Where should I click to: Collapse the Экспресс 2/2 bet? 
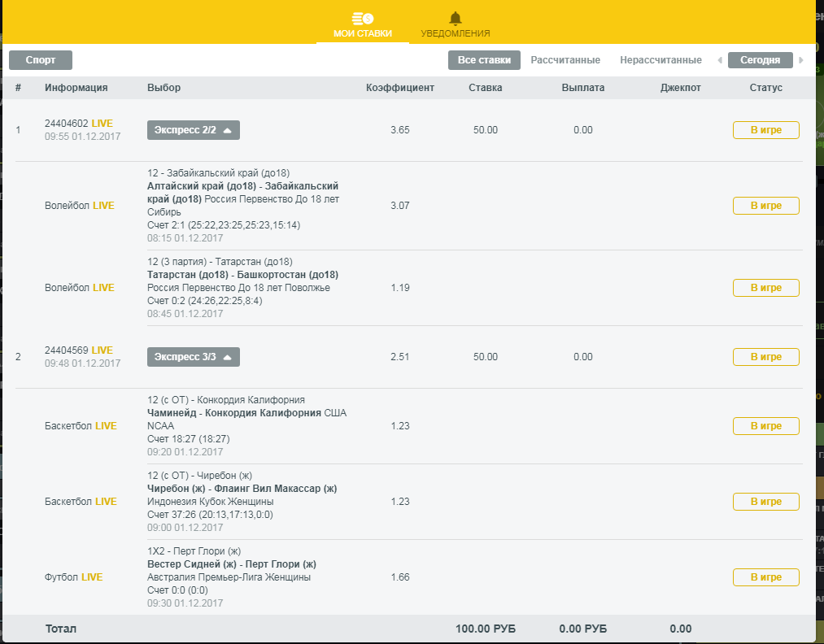click(x=194, y=130)
